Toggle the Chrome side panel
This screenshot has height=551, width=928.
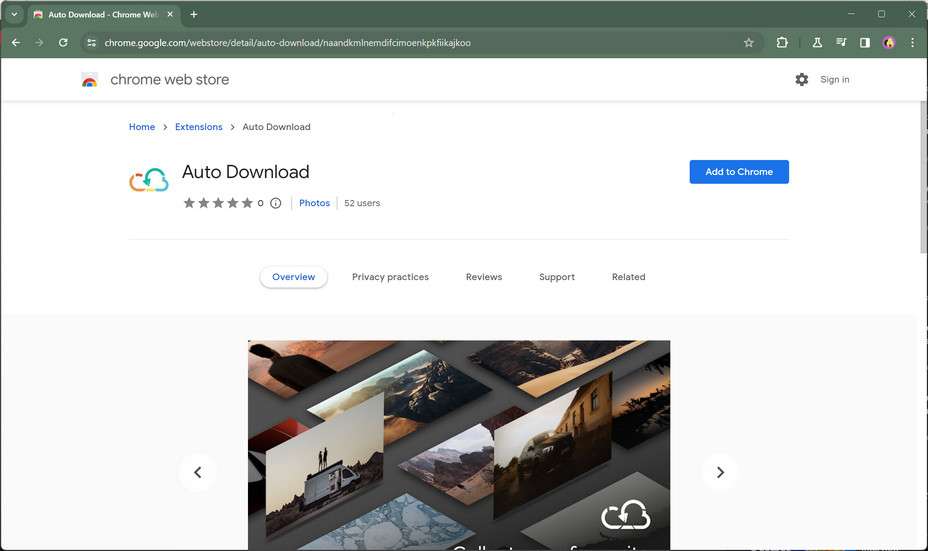click(x=865, y=43)
